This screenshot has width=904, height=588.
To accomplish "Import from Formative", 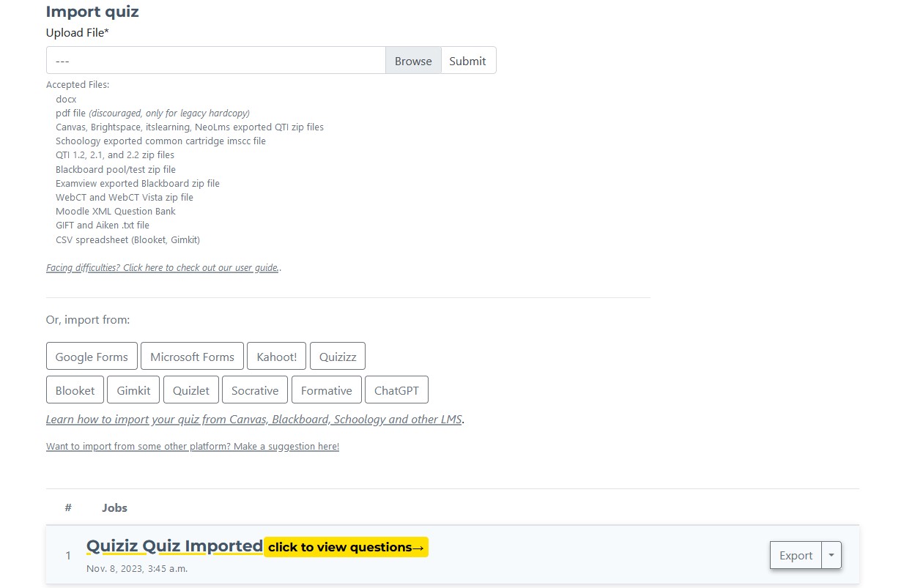I will 327,390.
